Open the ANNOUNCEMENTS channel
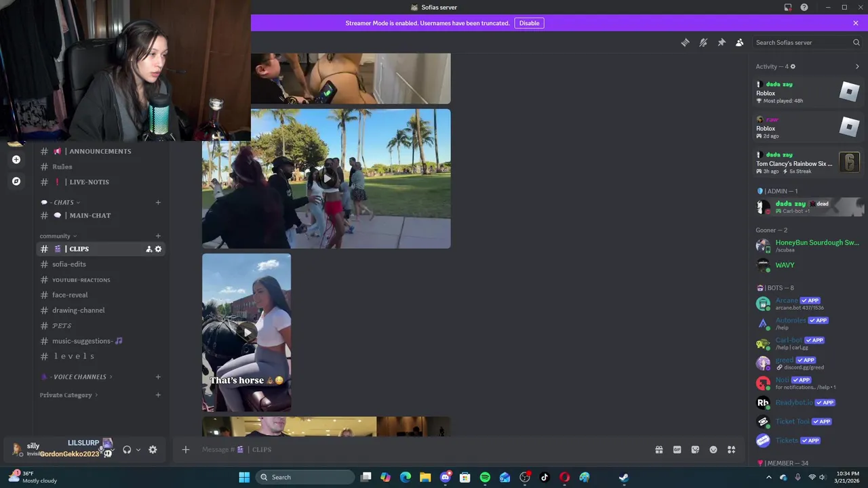868x488 pixels. click(100, 151)
